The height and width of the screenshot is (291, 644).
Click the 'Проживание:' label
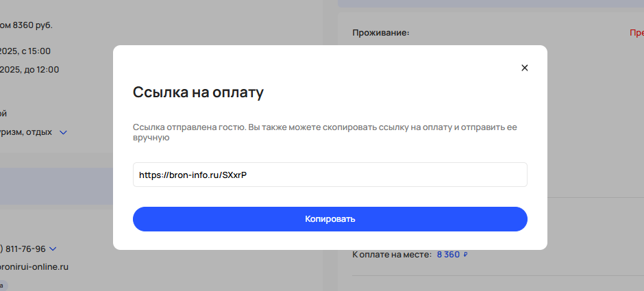coord(380,32)
